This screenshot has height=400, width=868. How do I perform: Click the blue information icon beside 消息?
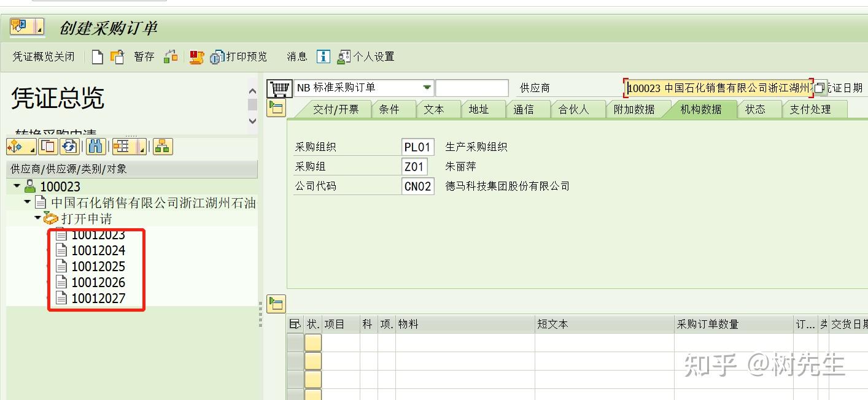[324, 56]
